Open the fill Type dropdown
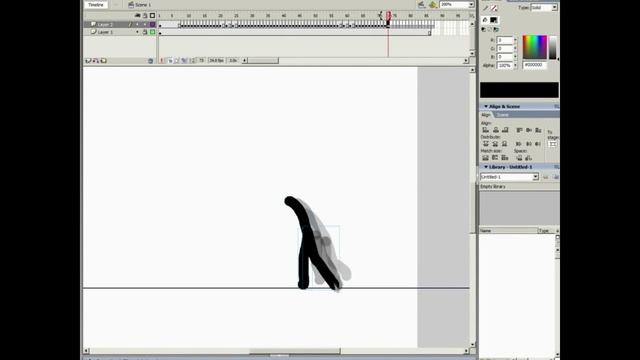Screen dimensions: 640x360 tap(554, 7)
